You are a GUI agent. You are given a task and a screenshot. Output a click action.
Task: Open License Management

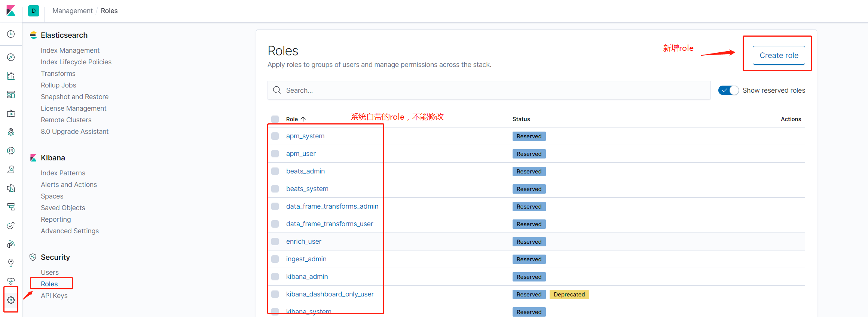tap(73, 108)
